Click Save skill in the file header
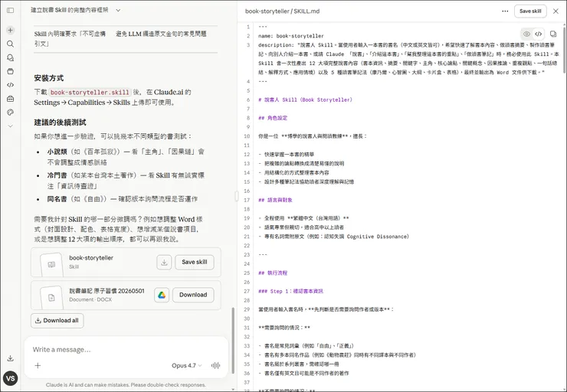Viewport: 567px width, 392px height. click(530, 11)
